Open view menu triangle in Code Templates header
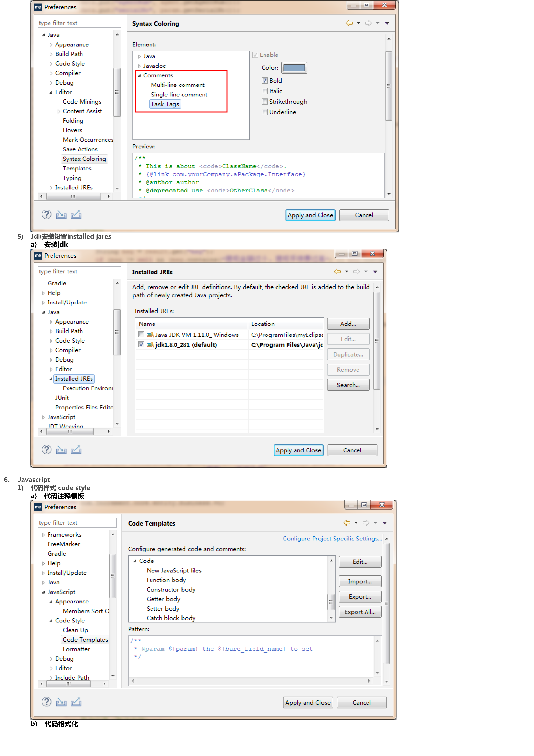Viewport: 534px width, 756px height. (384, 523)
